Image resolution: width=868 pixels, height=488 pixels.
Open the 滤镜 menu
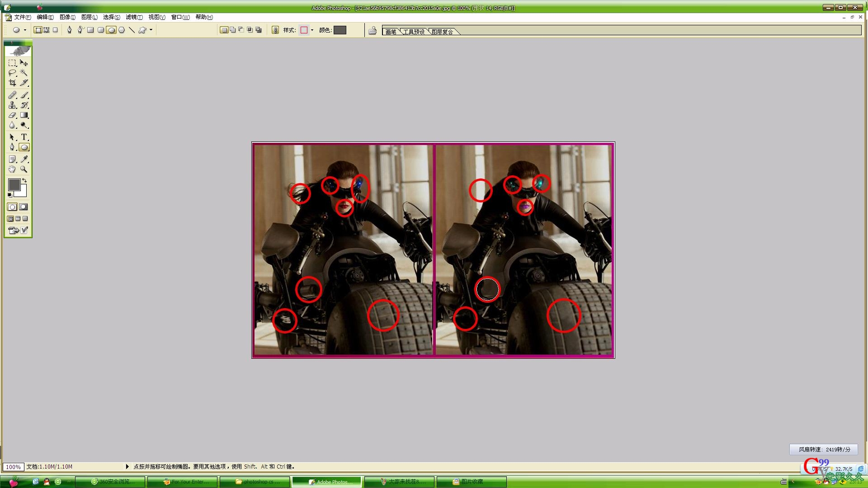(x=134, y=17)
